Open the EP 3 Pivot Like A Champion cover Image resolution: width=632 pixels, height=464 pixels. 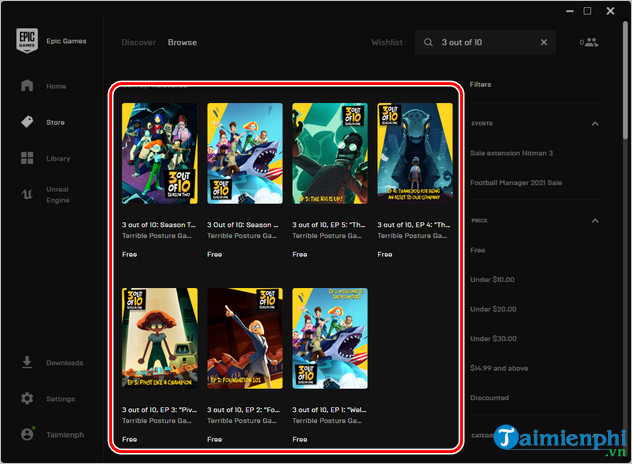coord(160,338)
